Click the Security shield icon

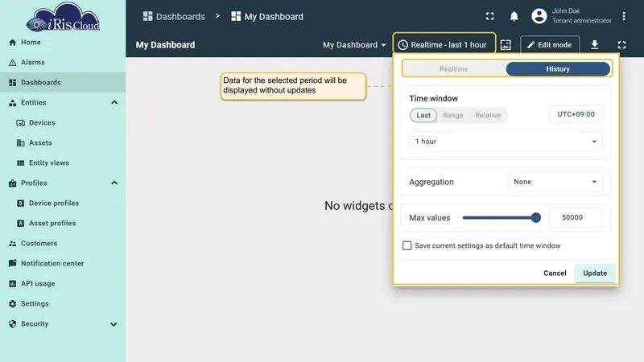click(x=13, y=324)
